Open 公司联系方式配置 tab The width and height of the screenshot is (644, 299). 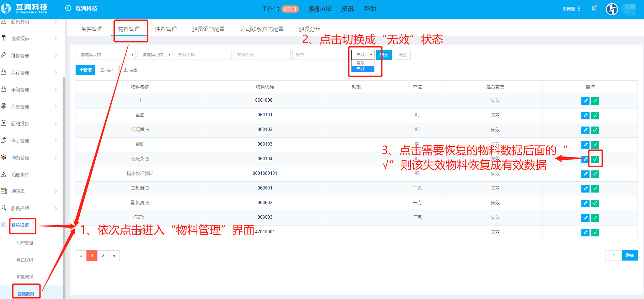tap(262, 29)
